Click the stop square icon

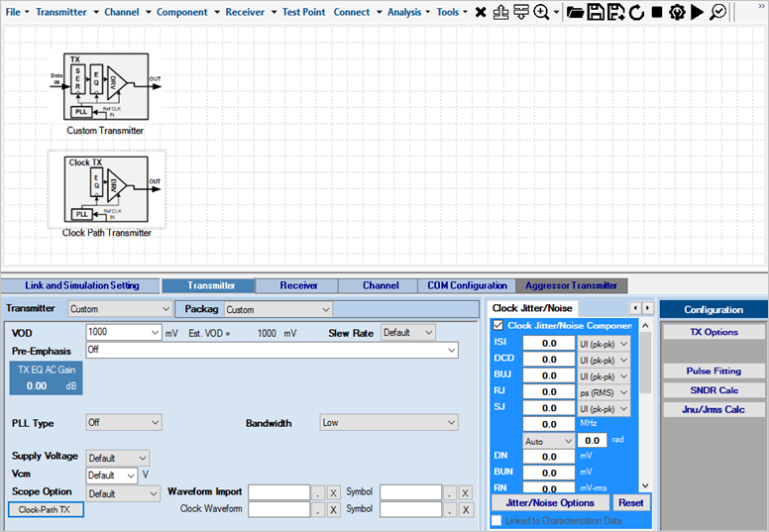(656, 12)
